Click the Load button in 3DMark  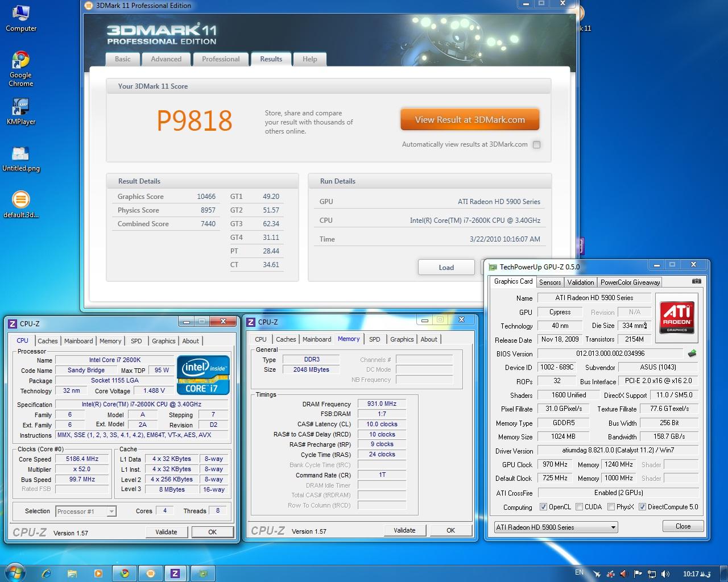tap(446, 268)
